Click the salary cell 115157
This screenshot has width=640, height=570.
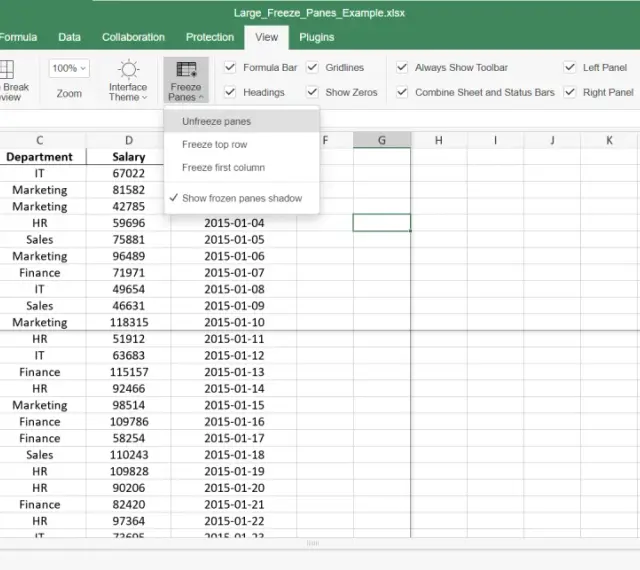coord(129,372)
